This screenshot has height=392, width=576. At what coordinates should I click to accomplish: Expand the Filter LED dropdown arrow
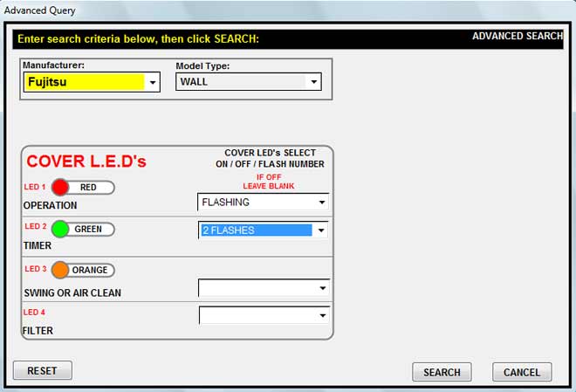pos(321,316)
